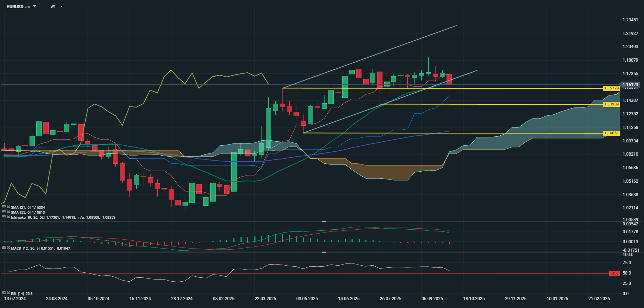Click the 08.02.2025 date on time axis

pos(223,299)
